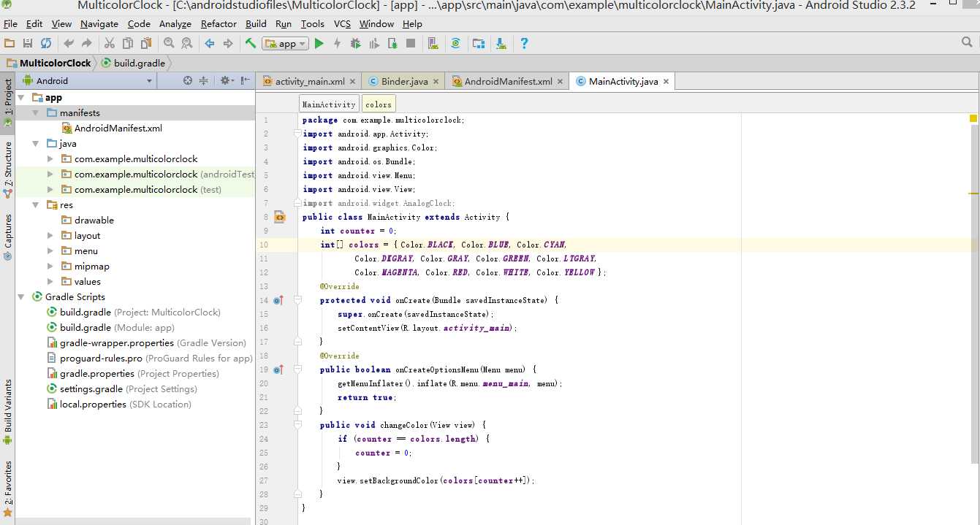Open Help via the question mark icon

pyautogui.click(x=524, y=44)
